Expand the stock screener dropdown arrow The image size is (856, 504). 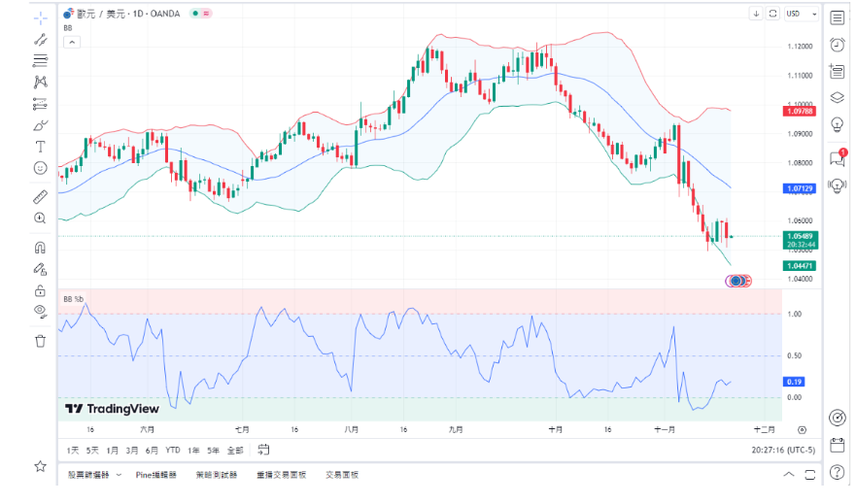click(x=119, y=475)
